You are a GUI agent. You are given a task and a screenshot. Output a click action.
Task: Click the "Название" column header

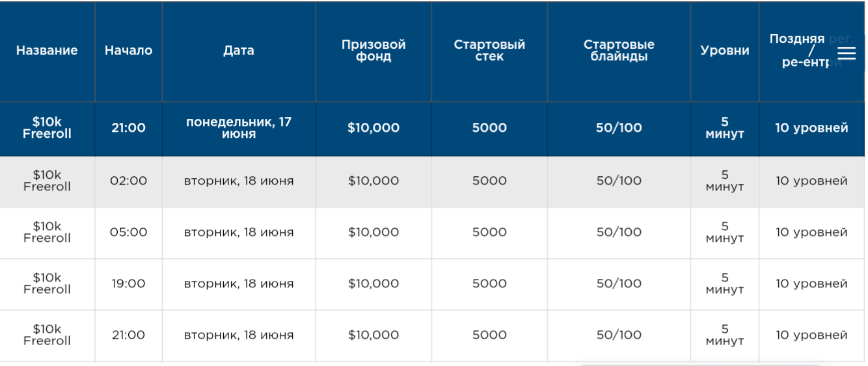47,51
